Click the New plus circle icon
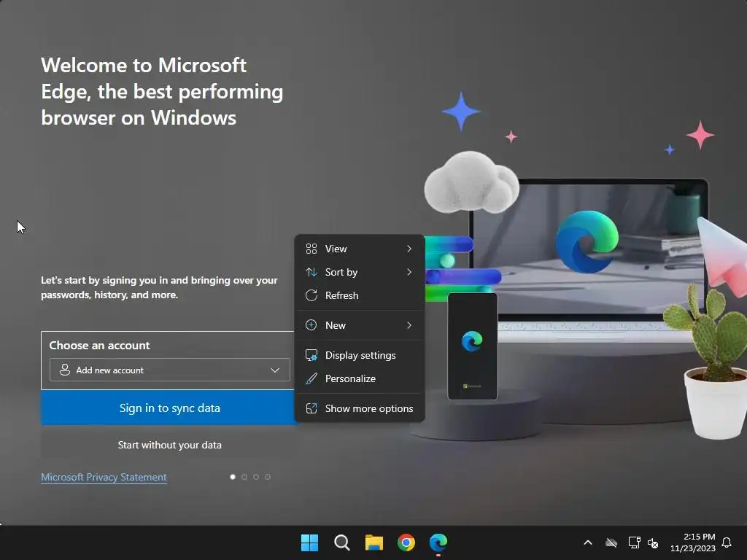The image size is (747, 560). coord(311,325)
